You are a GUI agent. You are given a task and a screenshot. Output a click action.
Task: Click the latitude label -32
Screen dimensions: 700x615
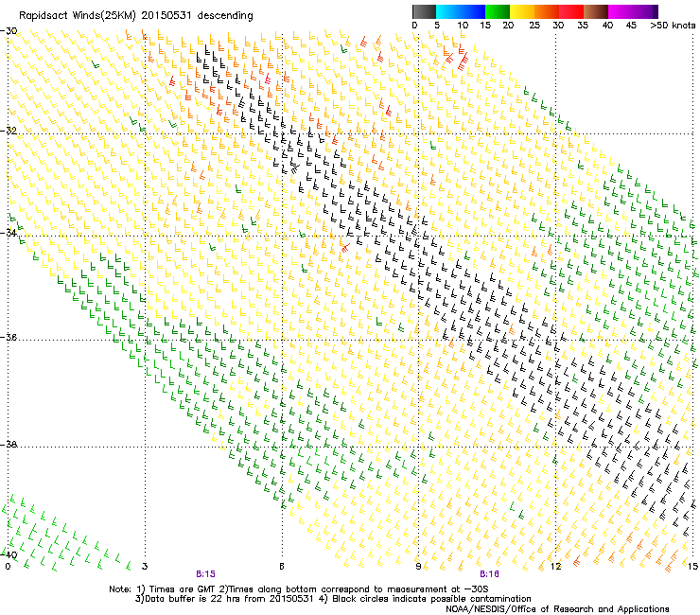[9, 131]
